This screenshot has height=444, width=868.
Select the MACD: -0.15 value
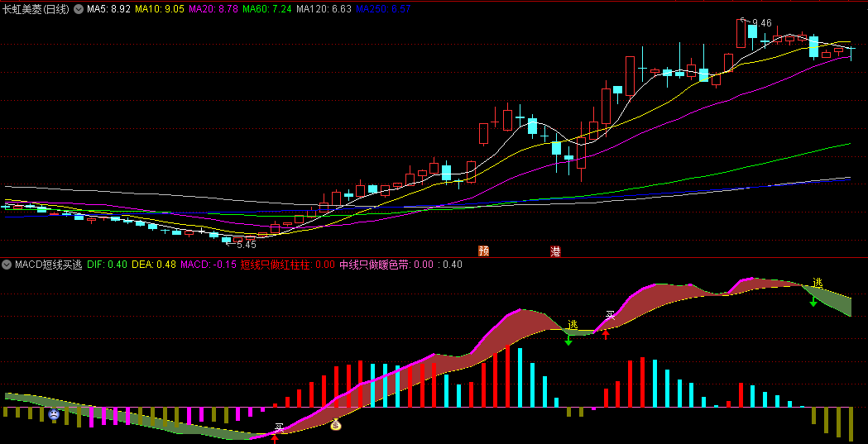point(209,265)
